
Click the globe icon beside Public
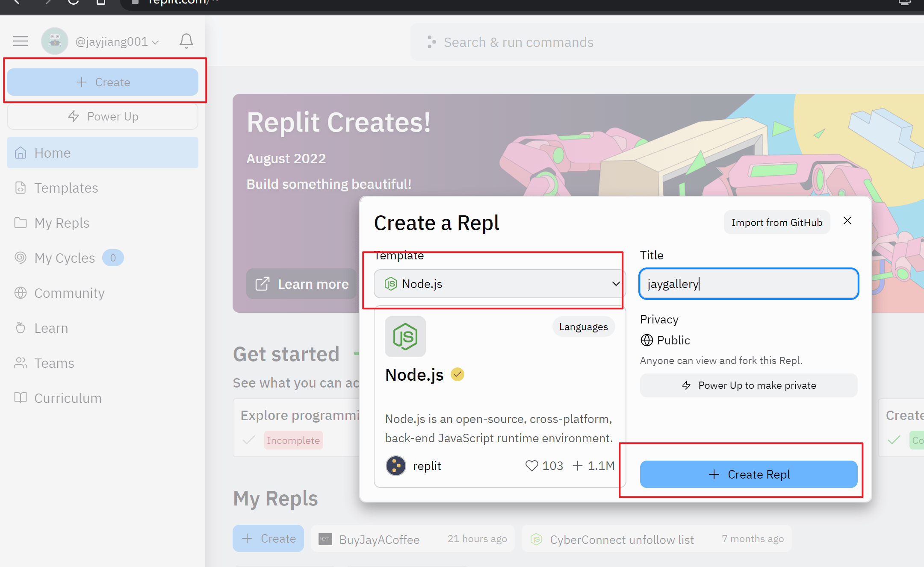pyautogui.click(x=647, y=340)
